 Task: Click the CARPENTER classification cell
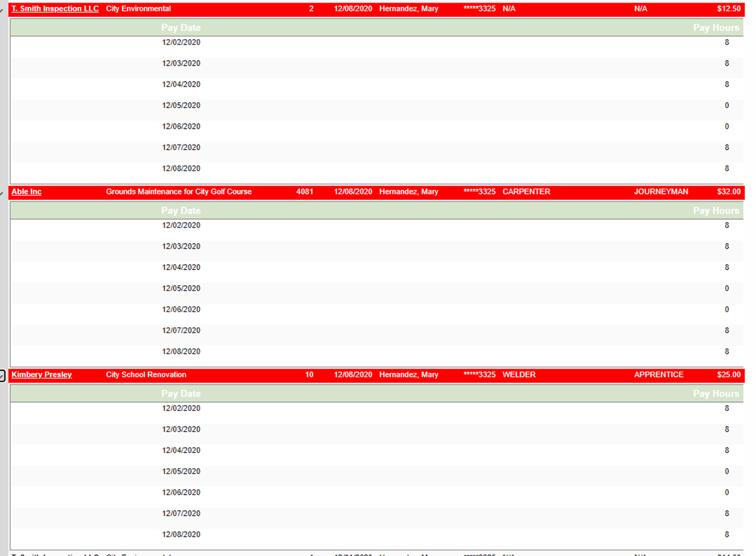point(526,192)
